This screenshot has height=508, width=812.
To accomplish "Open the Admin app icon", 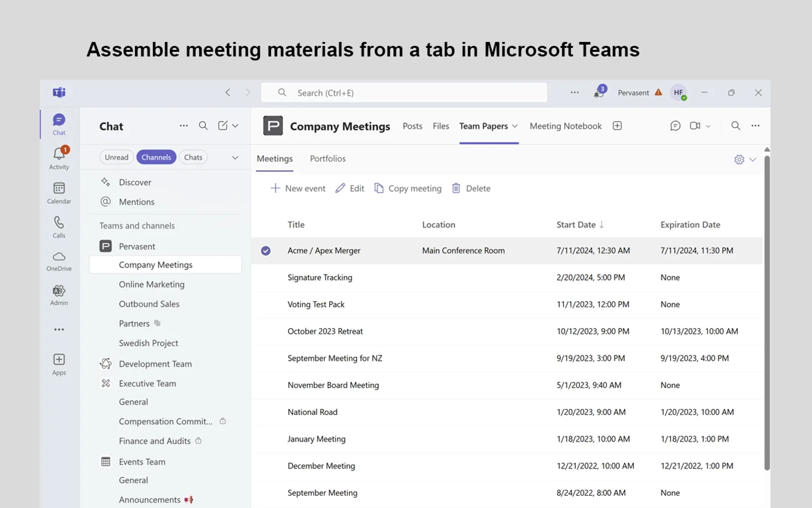I will (x=59, y=295).
